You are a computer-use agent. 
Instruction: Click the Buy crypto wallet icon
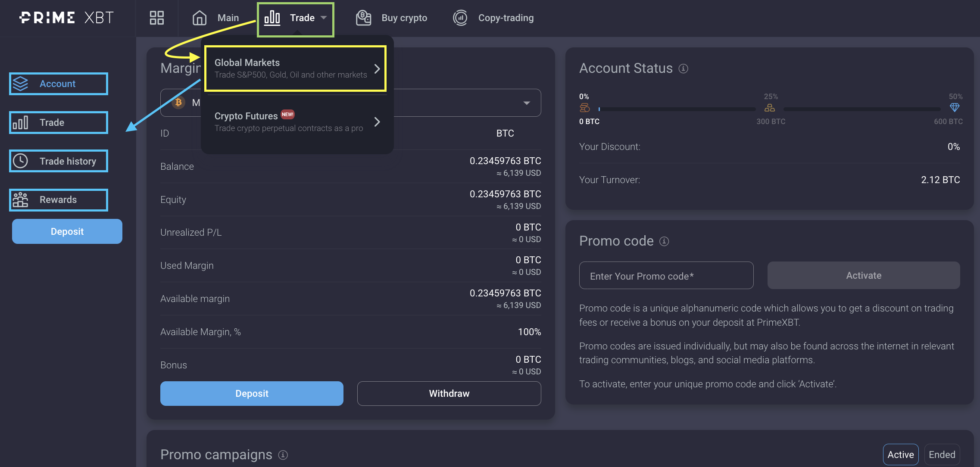tap(363, 18)
